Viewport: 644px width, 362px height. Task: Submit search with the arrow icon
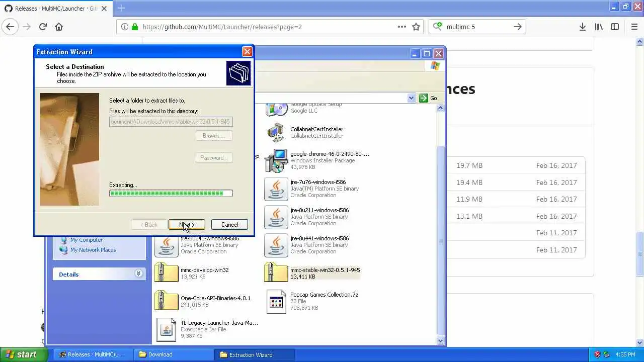(x=518, y=27)
